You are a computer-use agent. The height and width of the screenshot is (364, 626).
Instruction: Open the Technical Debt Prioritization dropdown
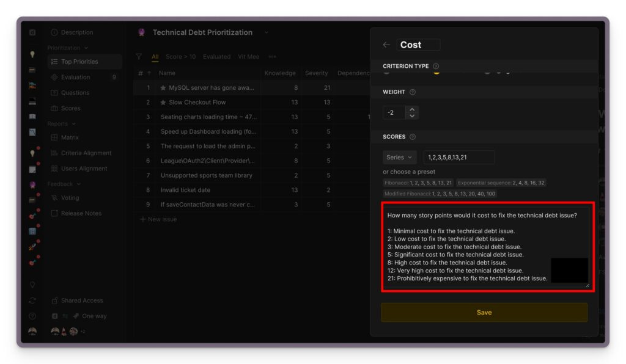pyautogui.click(x=265, y=32)
